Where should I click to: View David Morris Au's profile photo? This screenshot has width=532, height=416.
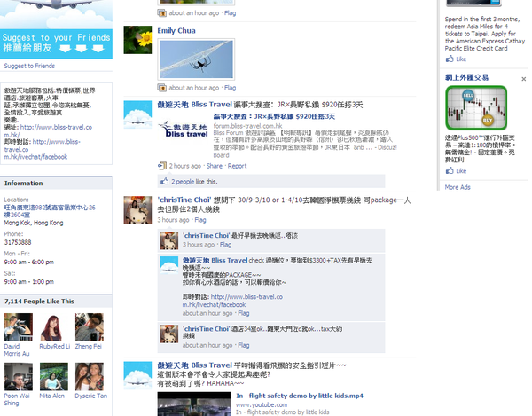tap(18, 325)
